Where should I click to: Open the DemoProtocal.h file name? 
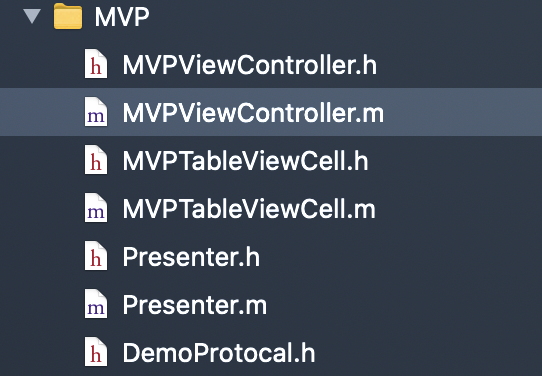[219, 353]
